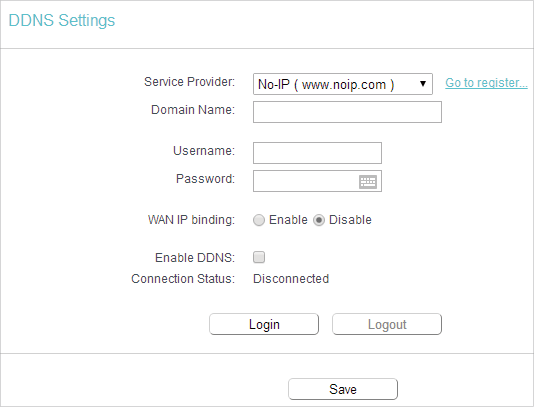The width and height of the screenshot is (534, 407).
Task: Select the Enable radio button for WAN IP binding
Action: point(259,220)
